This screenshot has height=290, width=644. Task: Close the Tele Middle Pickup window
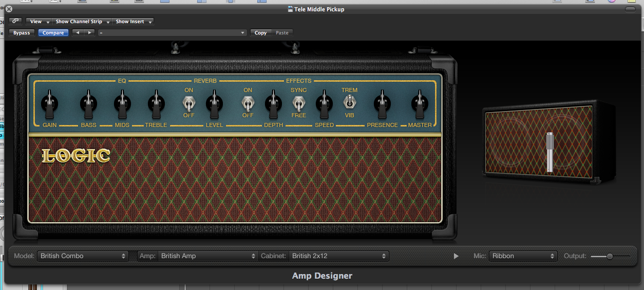tap(9, 9)
